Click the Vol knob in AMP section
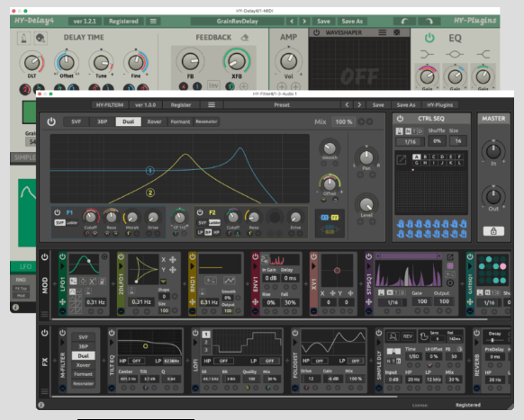 288,61
